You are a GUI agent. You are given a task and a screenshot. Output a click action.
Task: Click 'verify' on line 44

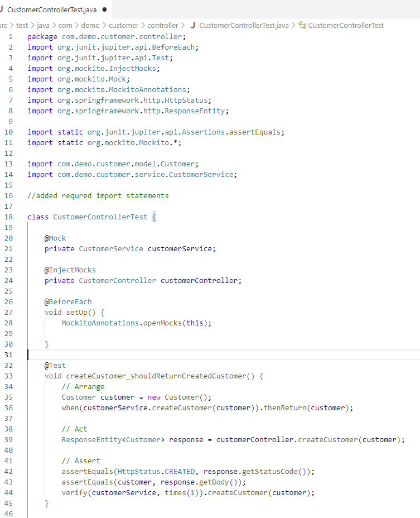tap(75, 492)
